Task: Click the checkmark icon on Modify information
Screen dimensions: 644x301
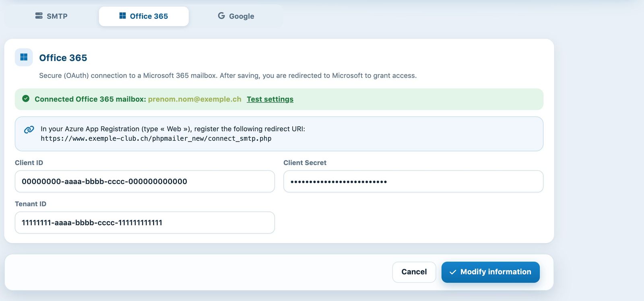Action: [453, 272]
